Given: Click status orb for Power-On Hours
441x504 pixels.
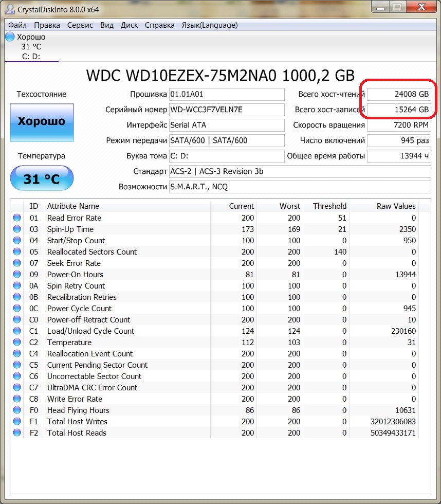Looking at the screenshot, I should pyautogui.click(x=17, y=274).
